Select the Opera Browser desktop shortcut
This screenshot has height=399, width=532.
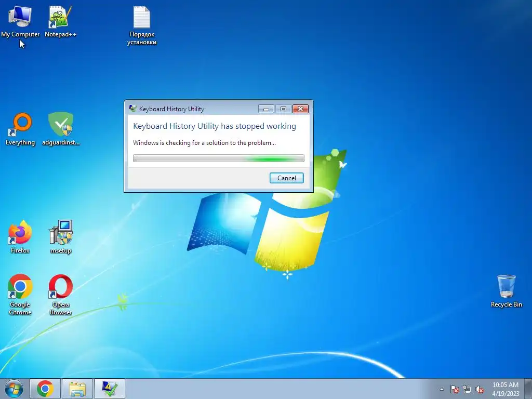point(61,295)
